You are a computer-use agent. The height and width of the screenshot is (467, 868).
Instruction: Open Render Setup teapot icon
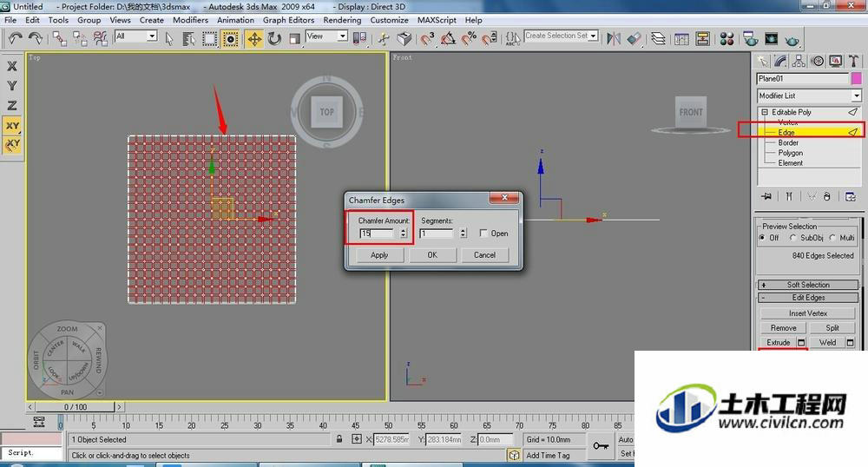[x=751, y=39]
